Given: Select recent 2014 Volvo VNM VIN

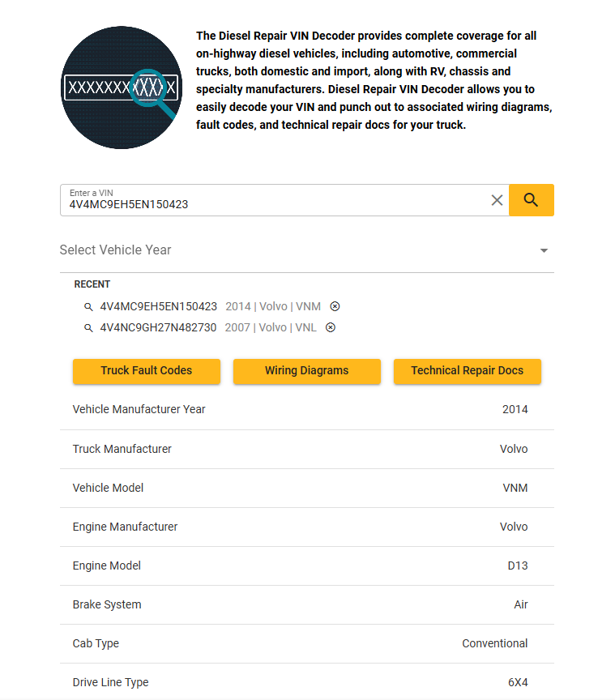Looking at the screenshot, I should tap(210, 306).
